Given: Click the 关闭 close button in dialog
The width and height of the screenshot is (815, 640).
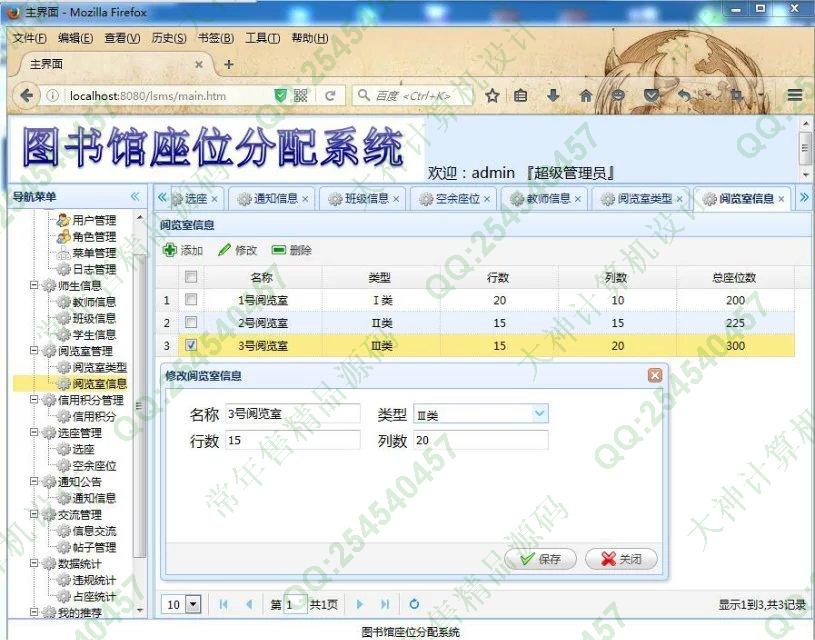Looking at the screenshot, I should coord(621,559).
